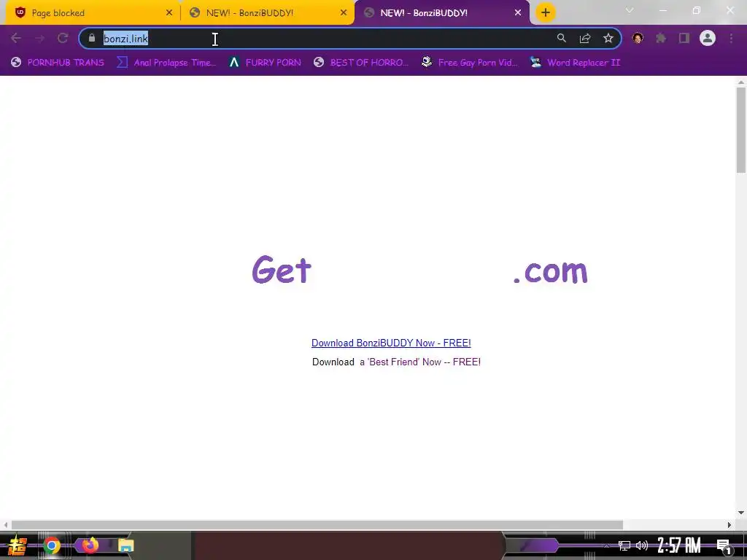This screenshot has width=747, height=560.
Task: Click a 'Best Friend' Now -- FREE! link
Action: pyautogui.click(x=420, y=362)
